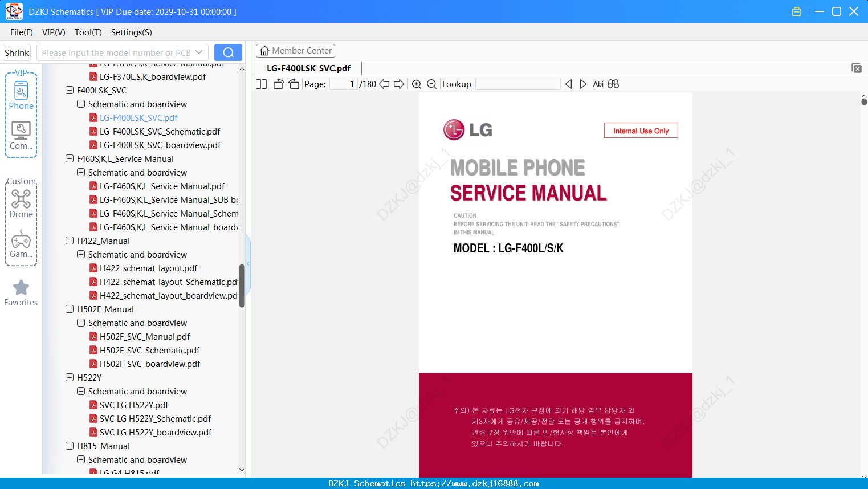Open LG-F400LSK_SVC_Schematic.pdf

pyautogui.click(x=160, y=132)
